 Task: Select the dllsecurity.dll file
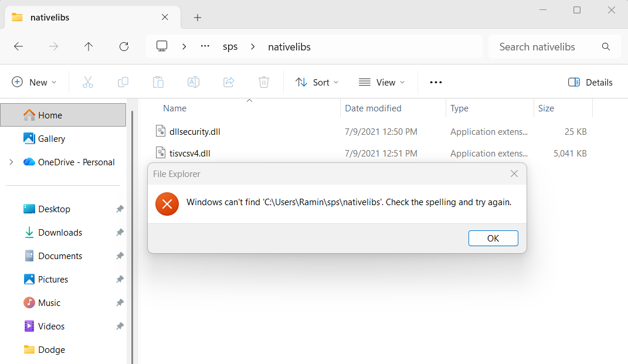(x=195, y=132)
